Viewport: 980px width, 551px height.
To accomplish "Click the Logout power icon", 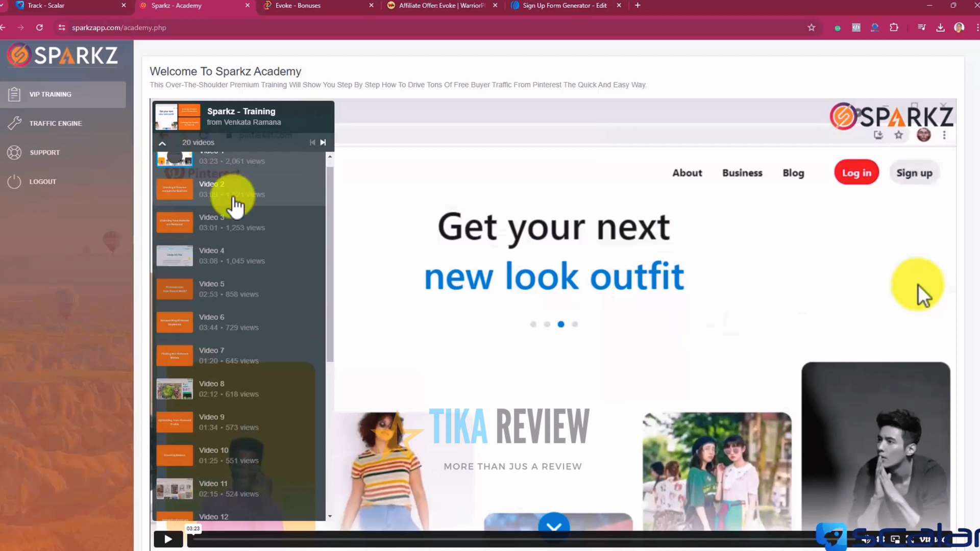I will (14, 182).
